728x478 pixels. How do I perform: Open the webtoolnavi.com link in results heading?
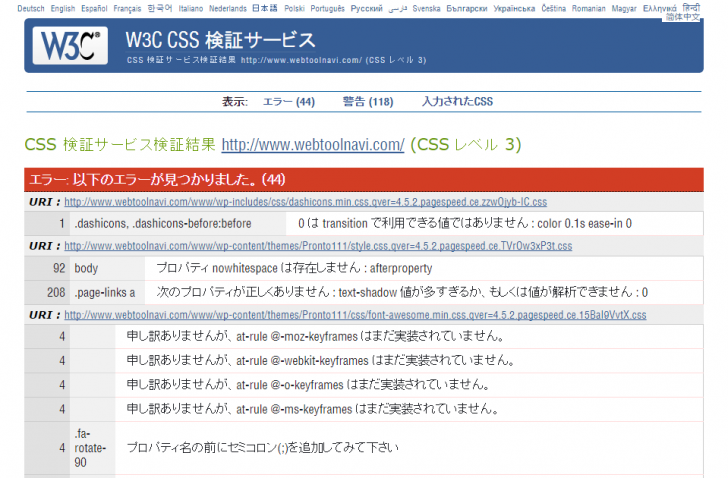click(313, 144)
